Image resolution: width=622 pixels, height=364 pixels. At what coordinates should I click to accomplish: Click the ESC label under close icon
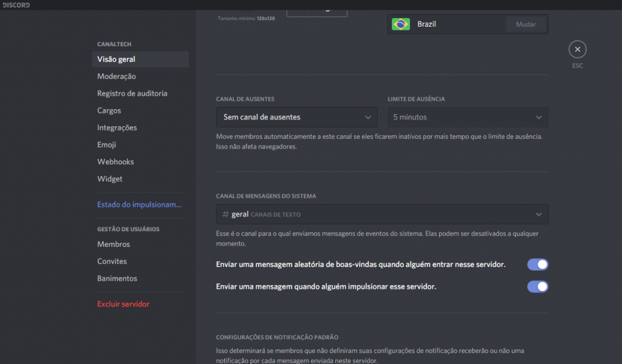(x=577, y=66)
